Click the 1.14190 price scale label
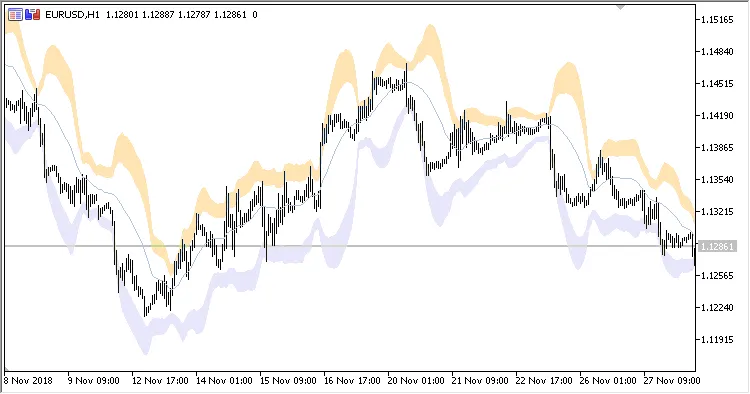750x394 pixels. click(717, 116)
